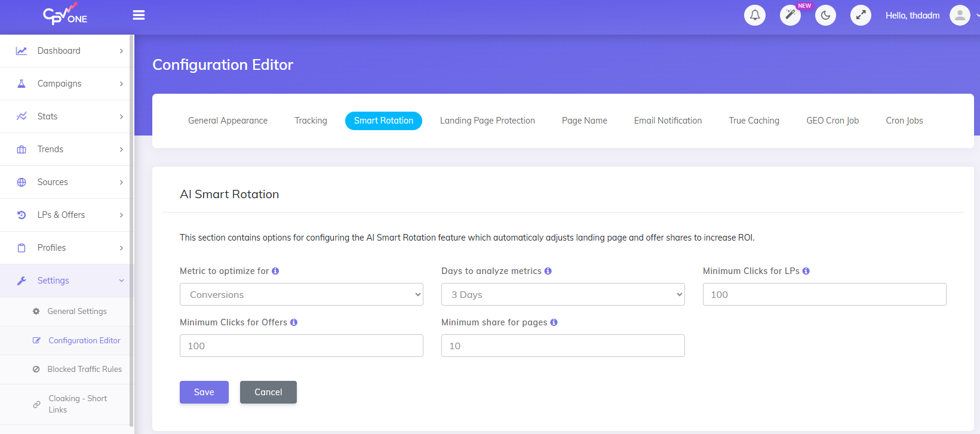Toggle dark mode with the moon icon

pos(825,16)
